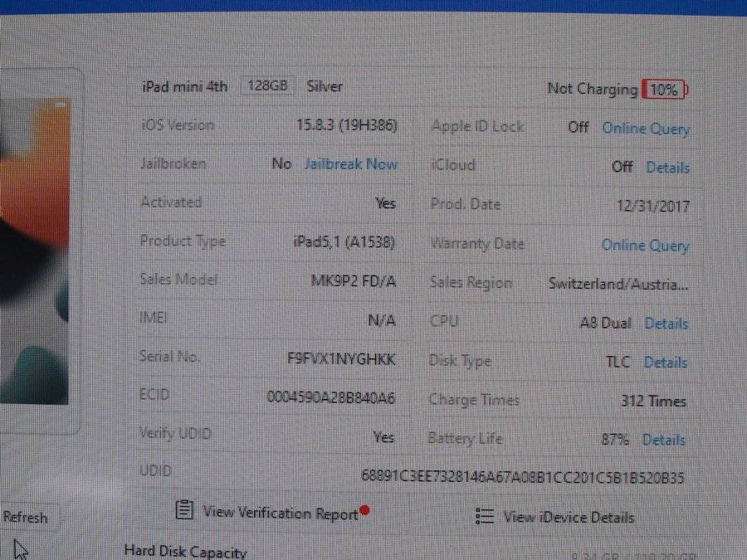Run Online Query for Apple ID Lock
This screenshot has height=560, width=747.
[x=645, y=129]
